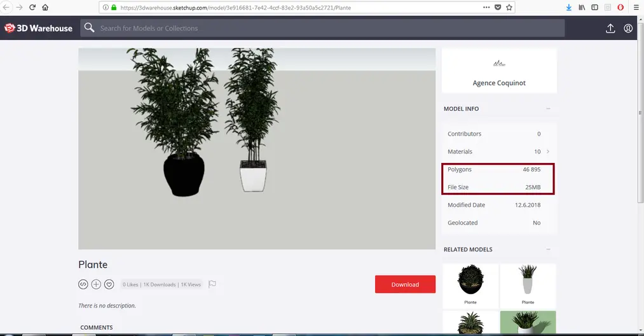Viewport: 644px width, 336px height.
Task: Open the user account profile icon
Action: click(628, 28)
